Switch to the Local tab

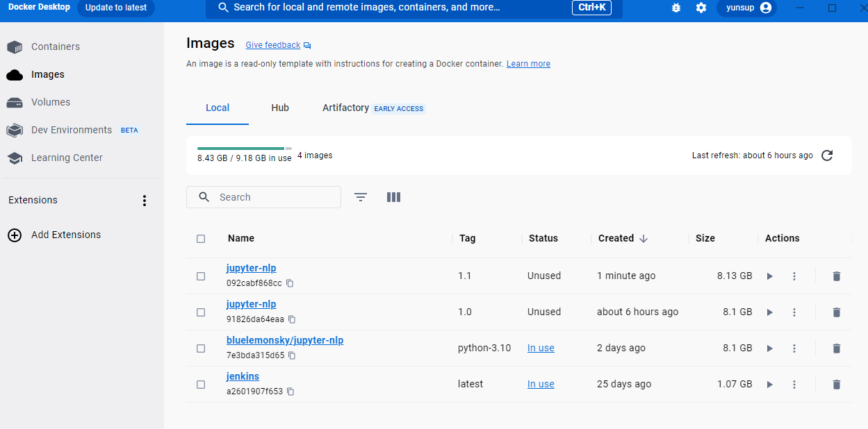pos(218,108)
